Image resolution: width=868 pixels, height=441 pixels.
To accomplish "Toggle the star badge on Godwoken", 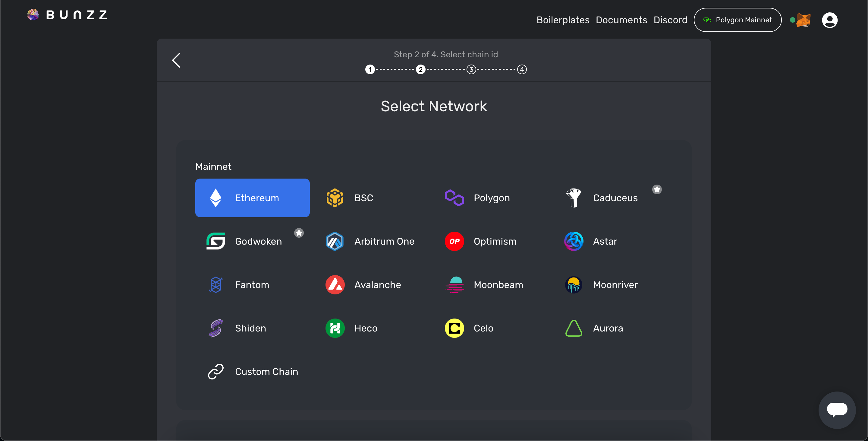I will point(299,233).
